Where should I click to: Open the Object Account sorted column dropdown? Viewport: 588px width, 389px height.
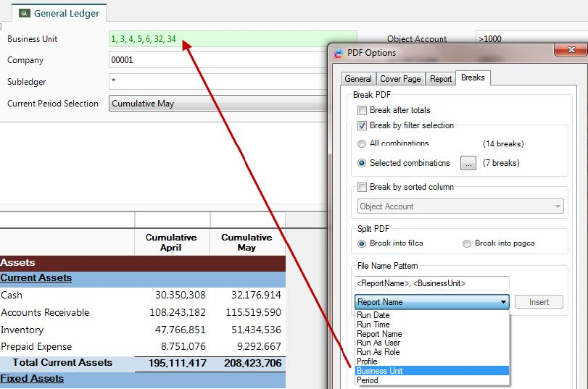click(x=460, y=206)
